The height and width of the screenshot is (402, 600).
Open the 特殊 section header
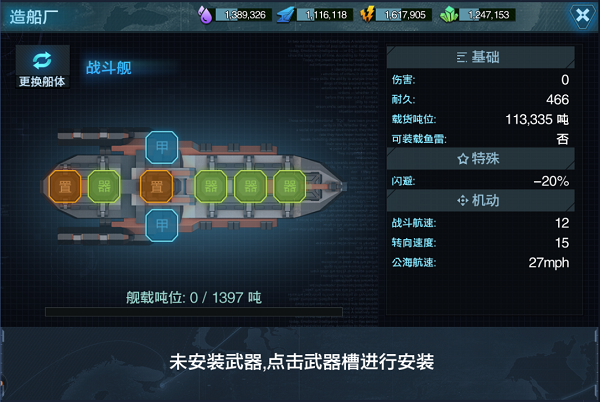point(481,158)
